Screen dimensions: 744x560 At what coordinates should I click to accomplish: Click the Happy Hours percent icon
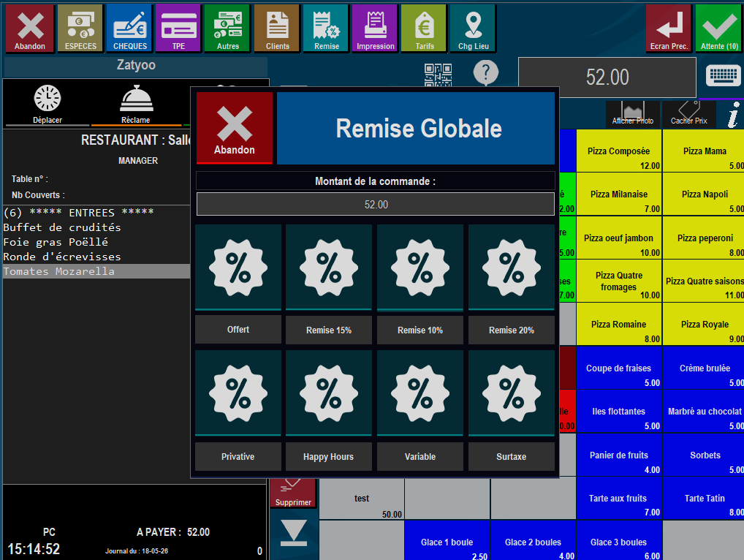tap(329, 393)
